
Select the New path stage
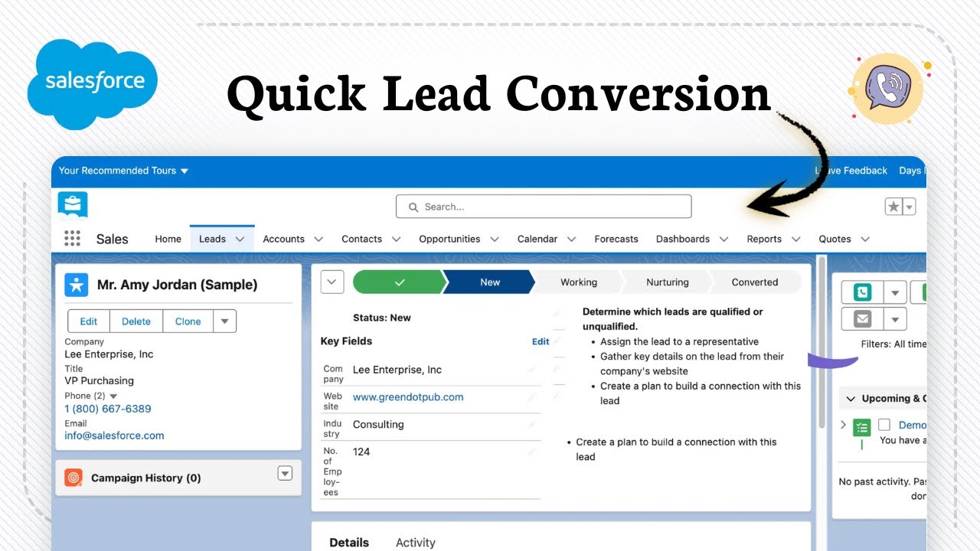[490, 282]
